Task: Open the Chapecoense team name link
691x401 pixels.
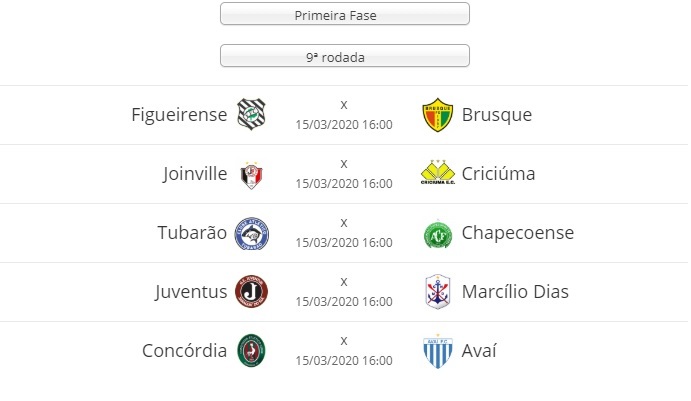Action: tap(518, 233)
